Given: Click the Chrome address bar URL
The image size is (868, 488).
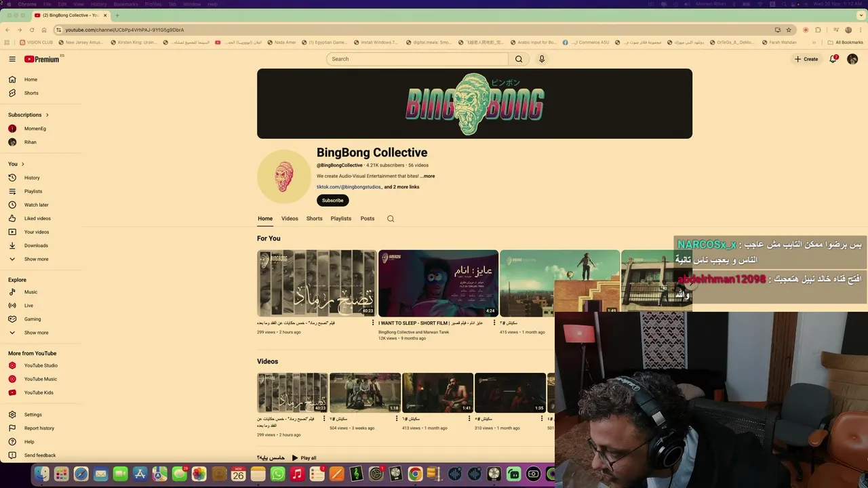Looking at the screenshot, I should [x=125, y=30].
